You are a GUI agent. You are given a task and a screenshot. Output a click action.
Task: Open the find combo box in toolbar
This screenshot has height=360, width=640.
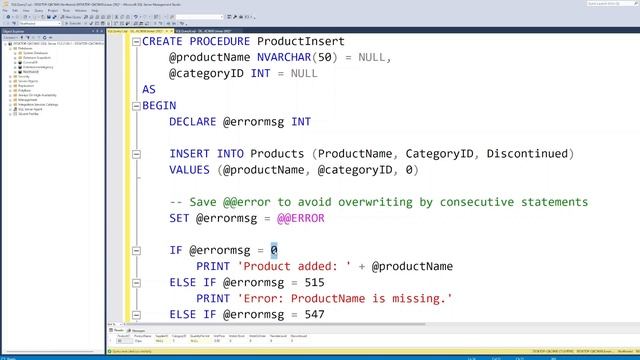(x=200, y=17)
